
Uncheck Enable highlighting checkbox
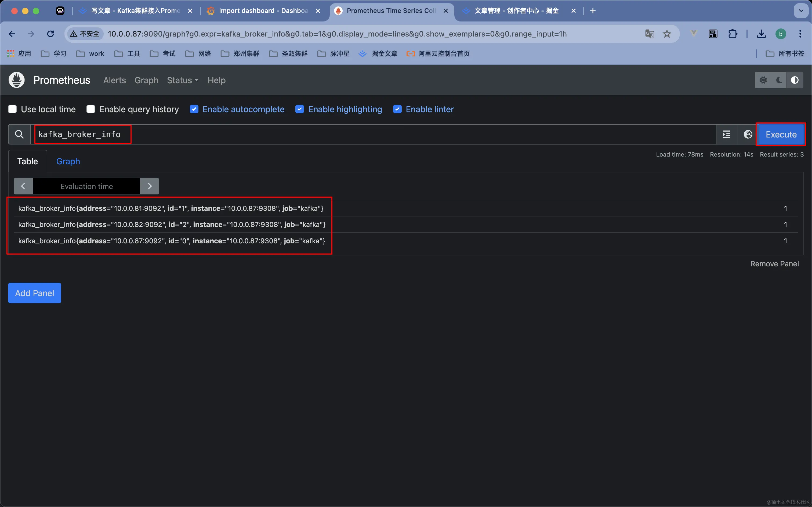click(300, 109)
